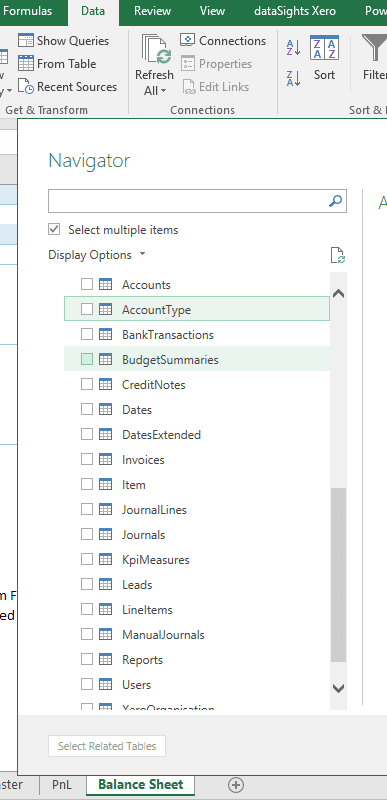Click the search magnifier in Navigator

click(x=336, y=201)
